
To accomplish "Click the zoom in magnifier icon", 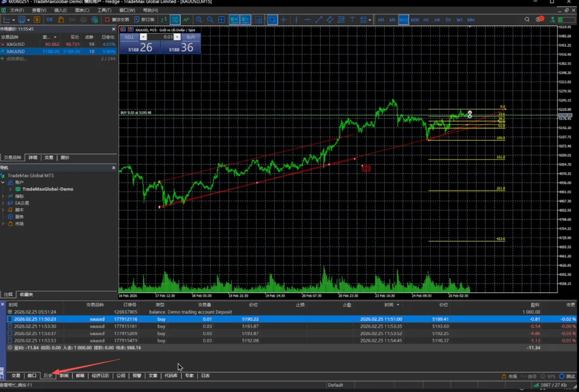I will pos(199,20).
